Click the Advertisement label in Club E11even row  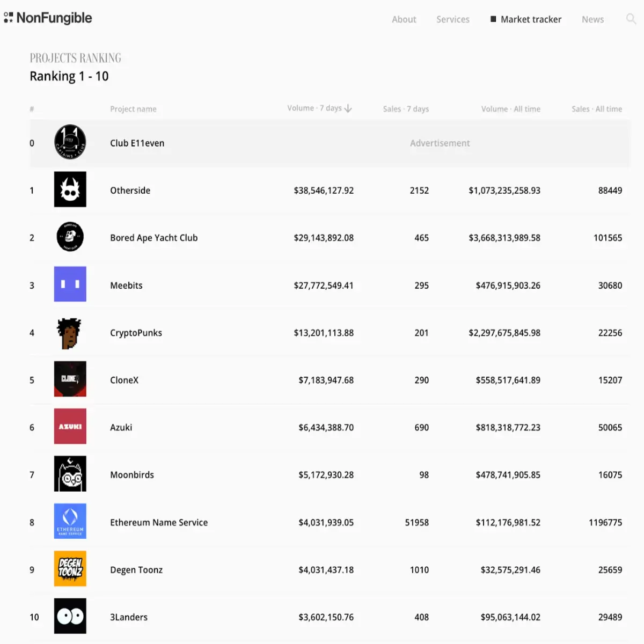440,143
